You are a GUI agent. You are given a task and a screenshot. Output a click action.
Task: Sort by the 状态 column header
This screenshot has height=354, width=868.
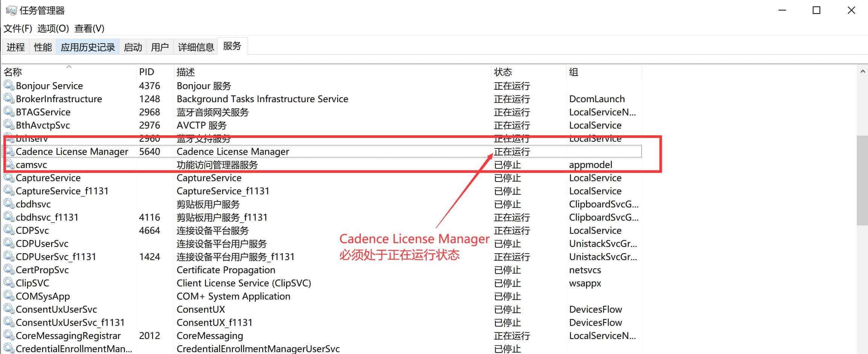tap(529, 72)
